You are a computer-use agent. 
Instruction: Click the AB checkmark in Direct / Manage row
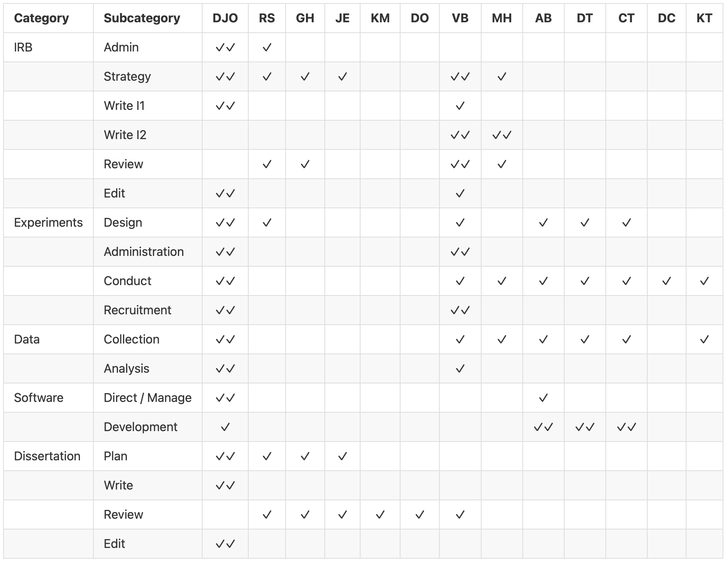(543, 398)
